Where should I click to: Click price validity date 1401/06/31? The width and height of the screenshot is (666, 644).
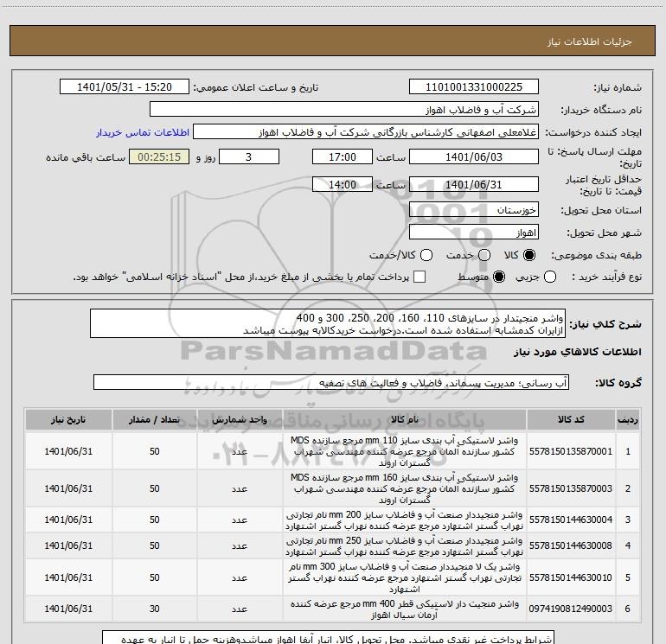[474, 184]
